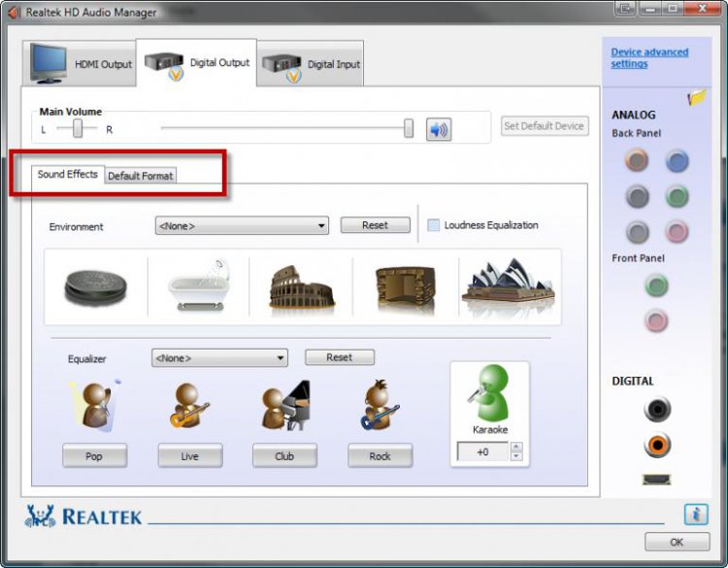This screenshot has height=568, width=728.
Task: Apply the Rock equalizer preset button
Action: point(380,456)
